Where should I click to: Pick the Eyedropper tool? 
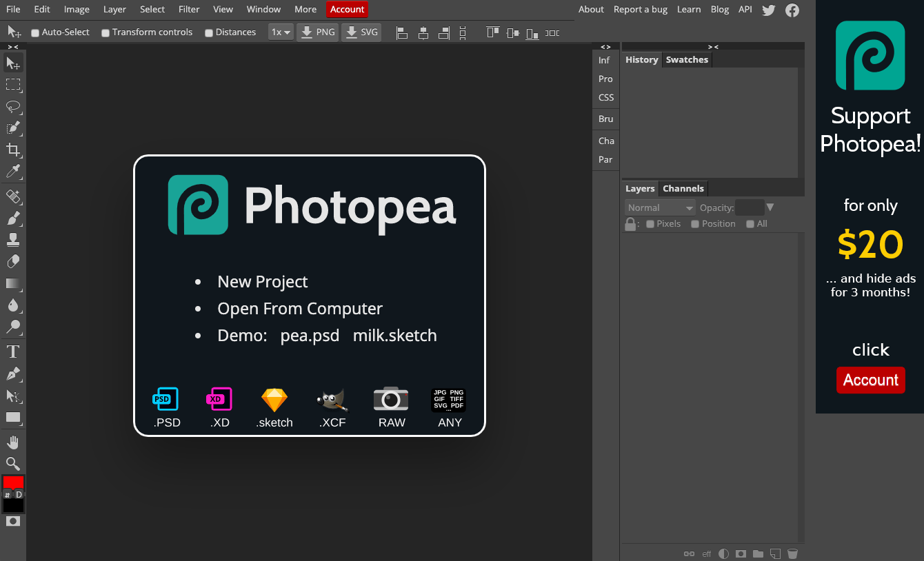[x=13, y=171]
